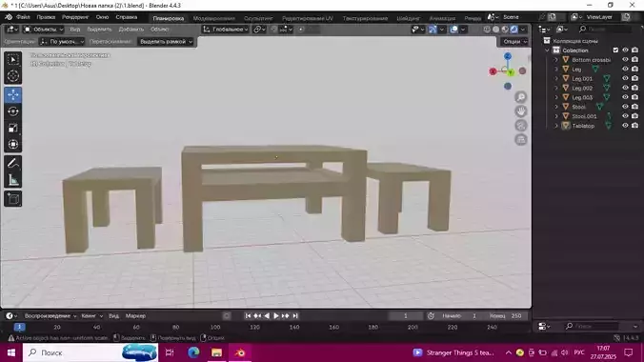Image resolution: width=644 pixels, height=362 pixels.
Task: Open the viewport Options dropdown
Action: pyautogui.click(x=514, y=42)
